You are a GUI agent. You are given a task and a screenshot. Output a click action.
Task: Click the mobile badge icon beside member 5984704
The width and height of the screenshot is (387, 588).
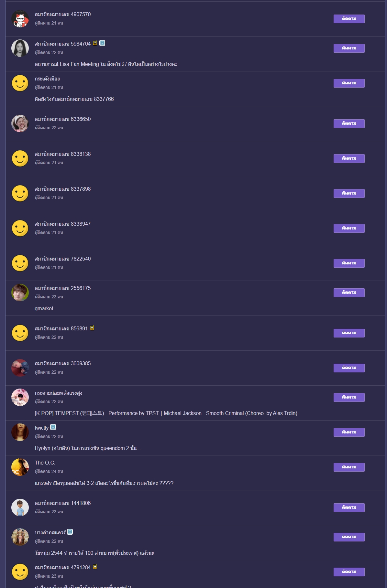click(95, 43)
